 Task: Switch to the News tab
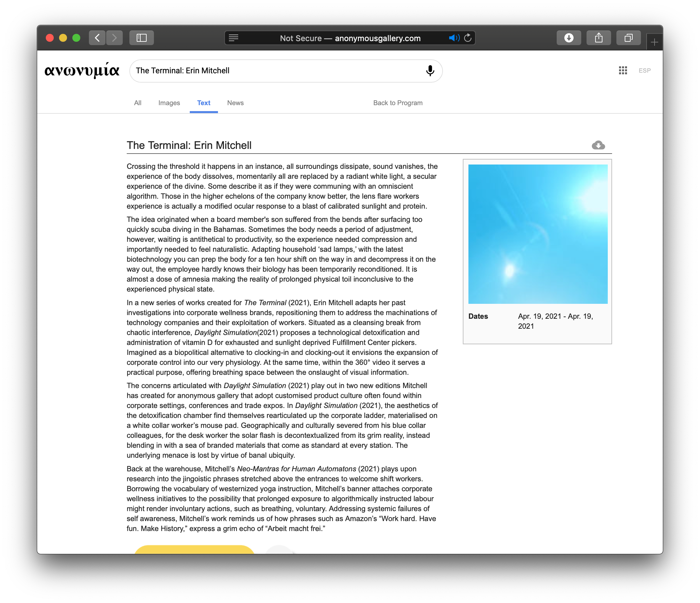pos(235,103)
